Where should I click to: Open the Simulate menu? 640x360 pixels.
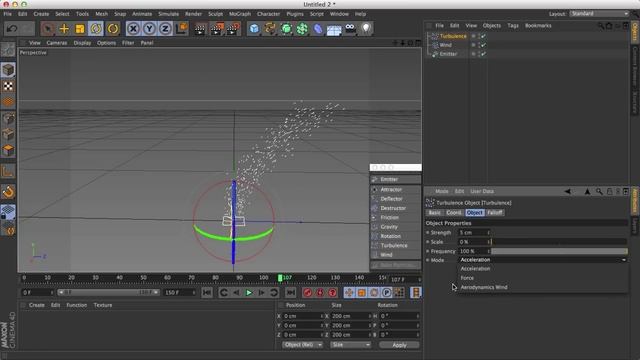168,14
